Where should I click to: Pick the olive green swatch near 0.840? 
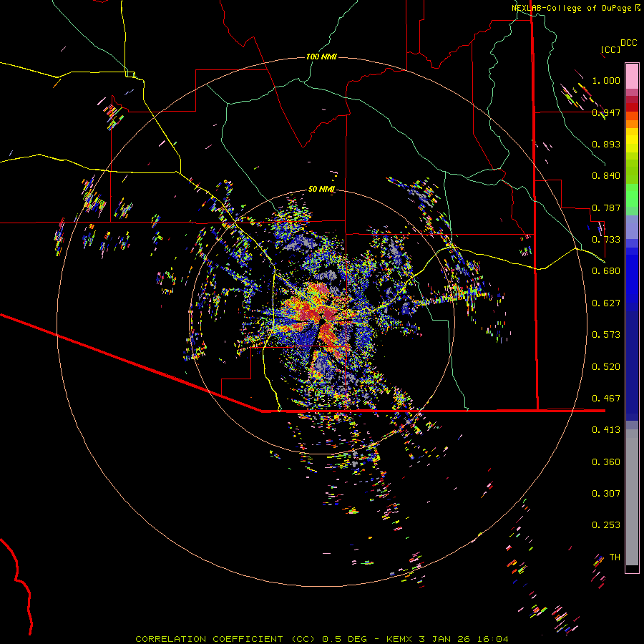click(632, 172)
